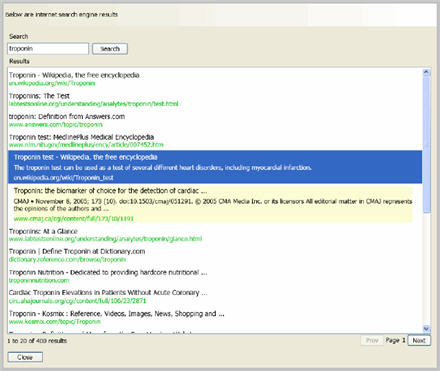This screenshot has width=440, height=371.
Task: Open the labtestsonline troponin/test.html URL
Action: click(94, 104)
